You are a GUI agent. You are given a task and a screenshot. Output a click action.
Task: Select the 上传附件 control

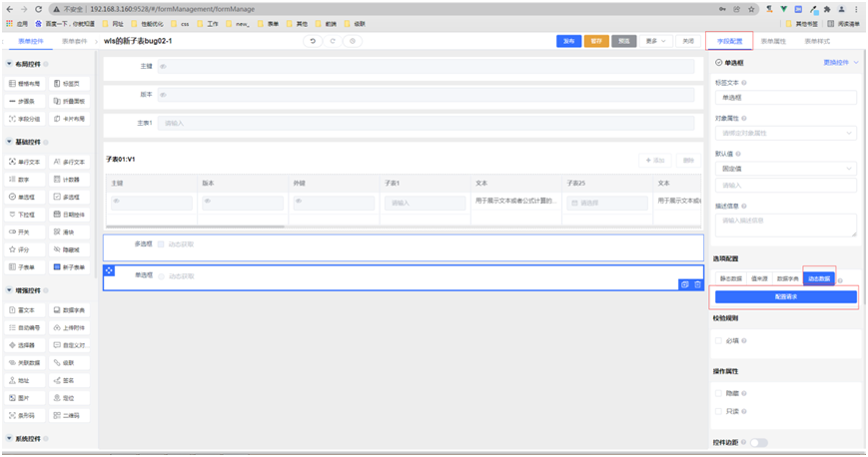(73, 327)
